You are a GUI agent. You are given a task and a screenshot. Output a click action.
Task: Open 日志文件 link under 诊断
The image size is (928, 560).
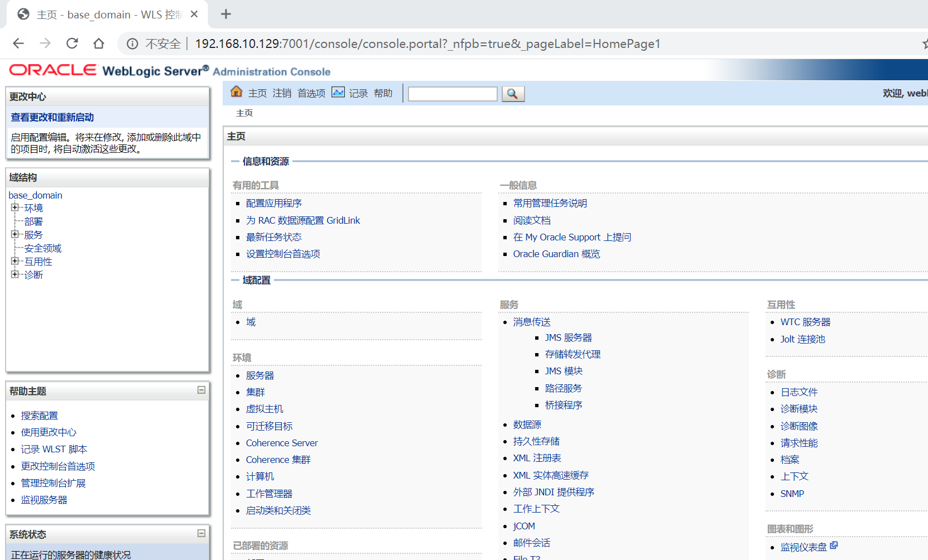click(x=799, y=392)
